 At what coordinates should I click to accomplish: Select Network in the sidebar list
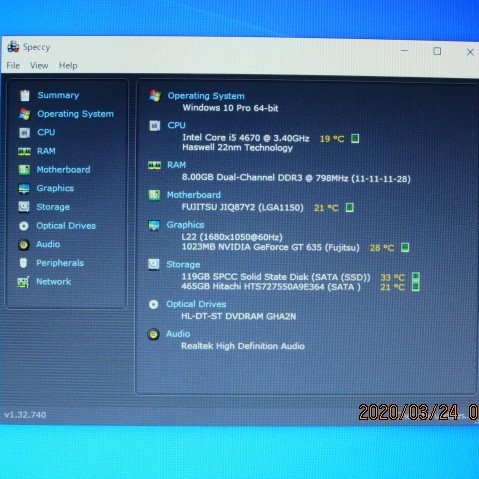[54, 282]
